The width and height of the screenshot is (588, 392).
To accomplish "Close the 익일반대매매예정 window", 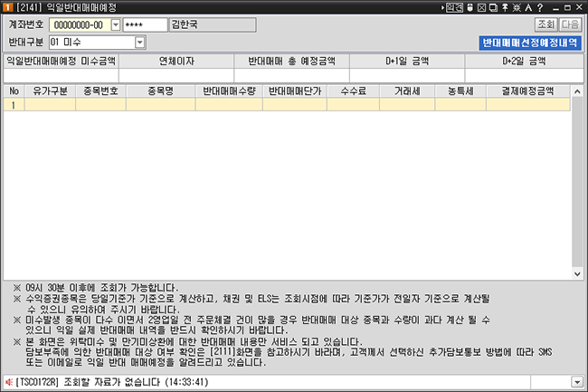I will (x=579, y=7).
